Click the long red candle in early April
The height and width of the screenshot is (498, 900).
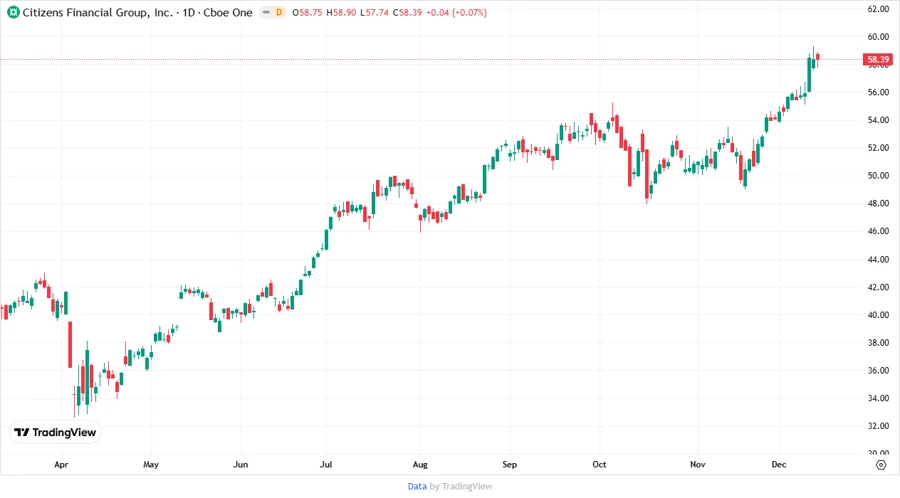[x=70, y=345]
